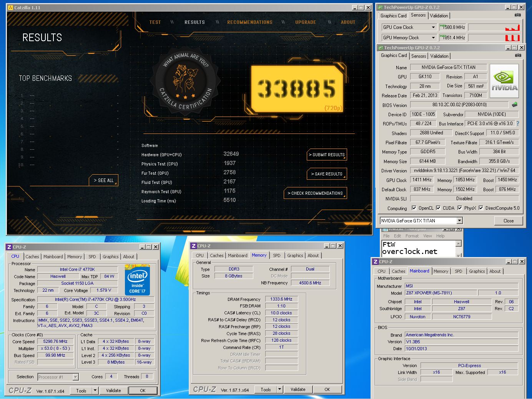Click the Notepad vertical scrollbar up arrow
Image resolution: width=532 pixels, height=399 pixels.
[458, 244]
